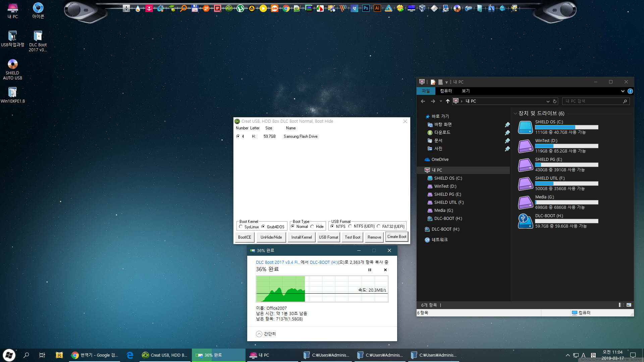
Task: Launch Illustrator from the top dock
Action: coord(377,8)
